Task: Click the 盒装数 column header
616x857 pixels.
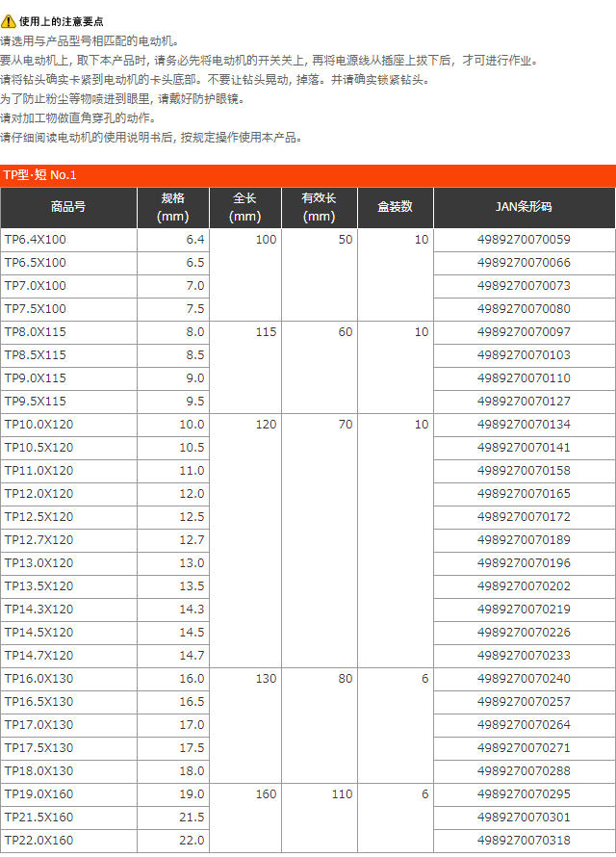Action: 395,207
